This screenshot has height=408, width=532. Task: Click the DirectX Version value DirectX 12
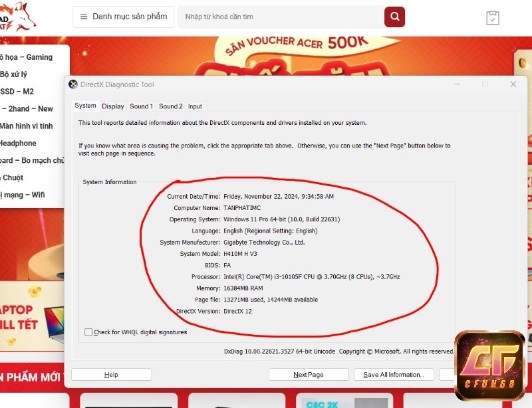pos(237,312)
